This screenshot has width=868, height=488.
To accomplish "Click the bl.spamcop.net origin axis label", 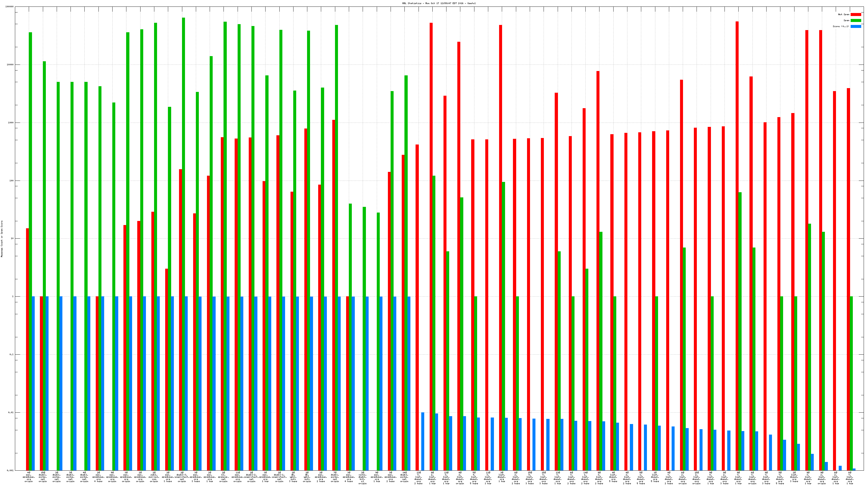I will (224, 477).
